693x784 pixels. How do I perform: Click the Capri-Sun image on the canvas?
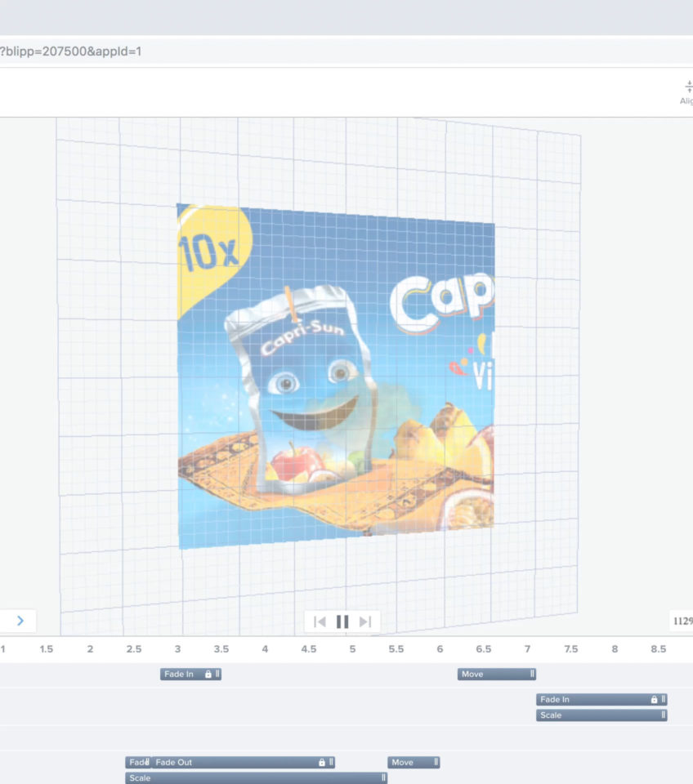coord(336,376)
